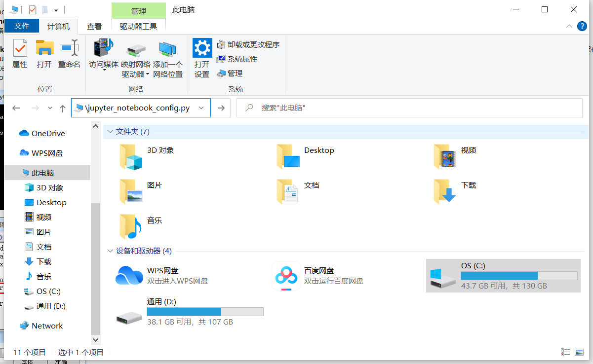Open the address bar history dropdown
This screenshot has height=364, width=593.
pyautogui.click(x=201, y=108)
